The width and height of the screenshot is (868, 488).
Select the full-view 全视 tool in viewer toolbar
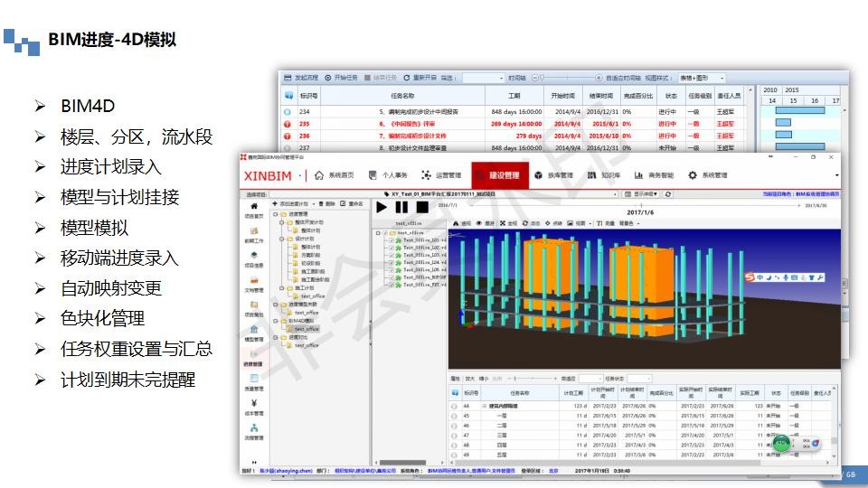(x=508, y=223)
